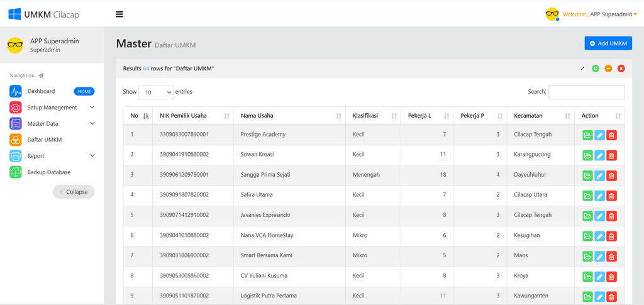The width and height of the screenshot is (644, 305).
Task: Delete the Sowan Kreasi entry
Action: [611, 155]
